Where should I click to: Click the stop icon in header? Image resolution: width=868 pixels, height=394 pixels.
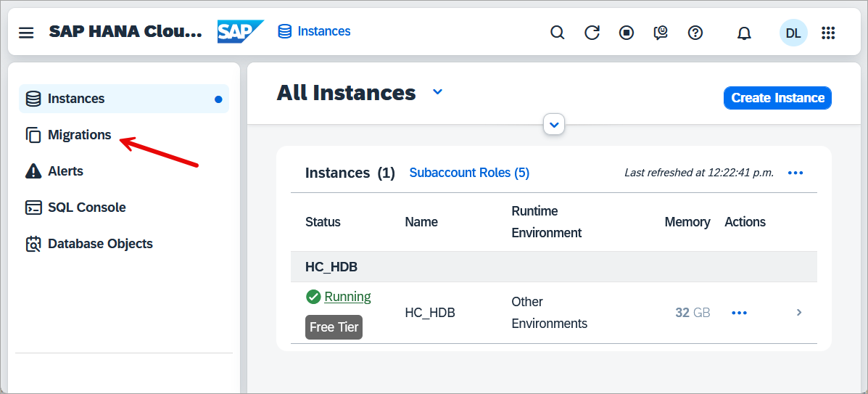(627, 33)
